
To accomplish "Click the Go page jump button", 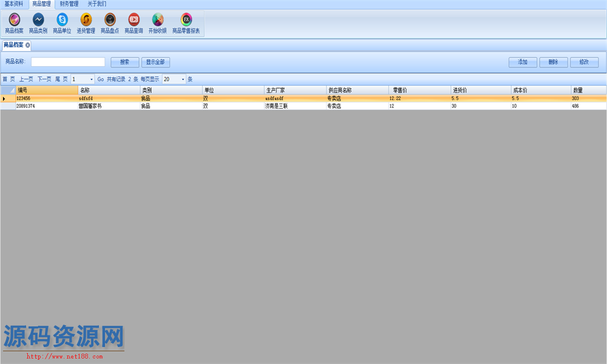I will (101, 79).
